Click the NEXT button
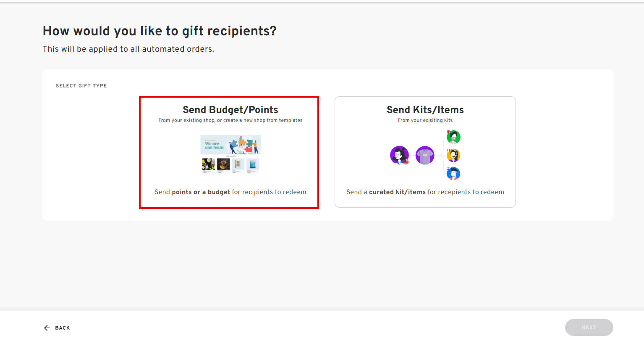This screenshot has height=343, width=644. click(x=589, y=327)
